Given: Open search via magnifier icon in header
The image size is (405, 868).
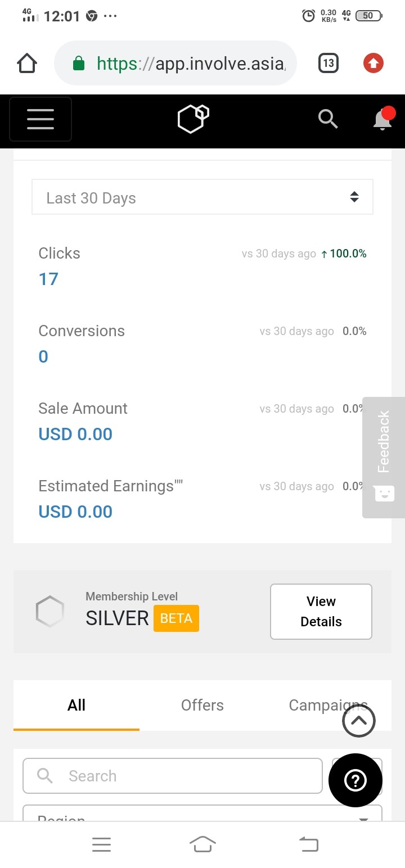Looking at the screenshot, I should [x=328, y=119].
